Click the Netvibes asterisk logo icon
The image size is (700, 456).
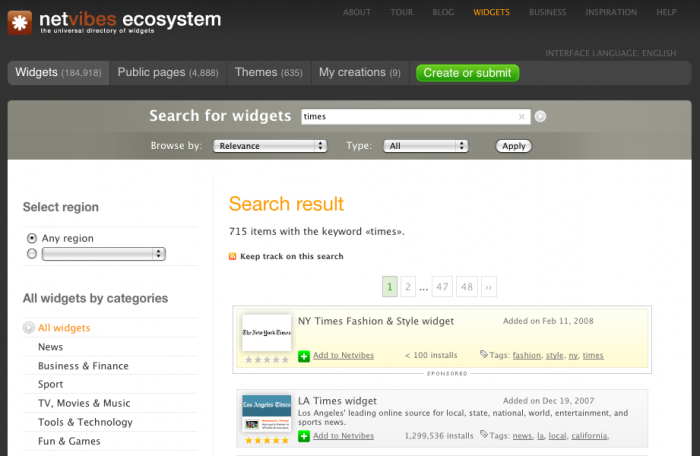tap(20, 22)
